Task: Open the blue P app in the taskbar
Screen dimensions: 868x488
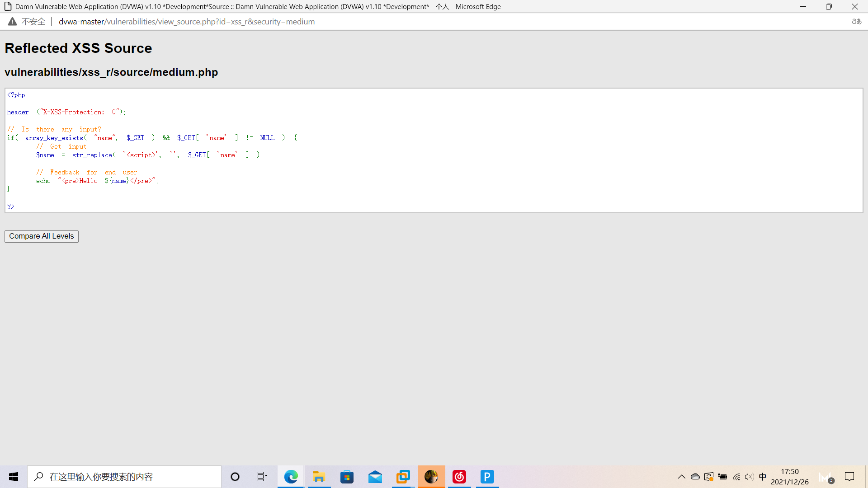Action: 487,477
